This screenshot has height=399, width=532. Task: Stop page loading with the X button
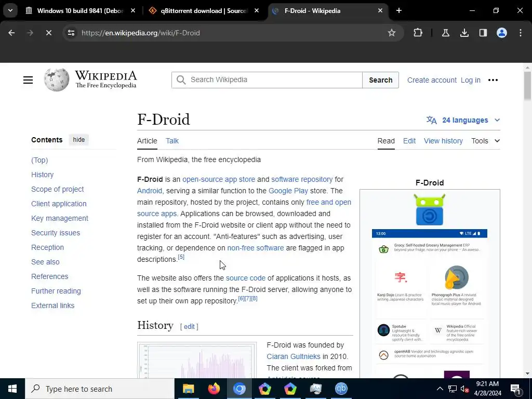pos(48,33)
